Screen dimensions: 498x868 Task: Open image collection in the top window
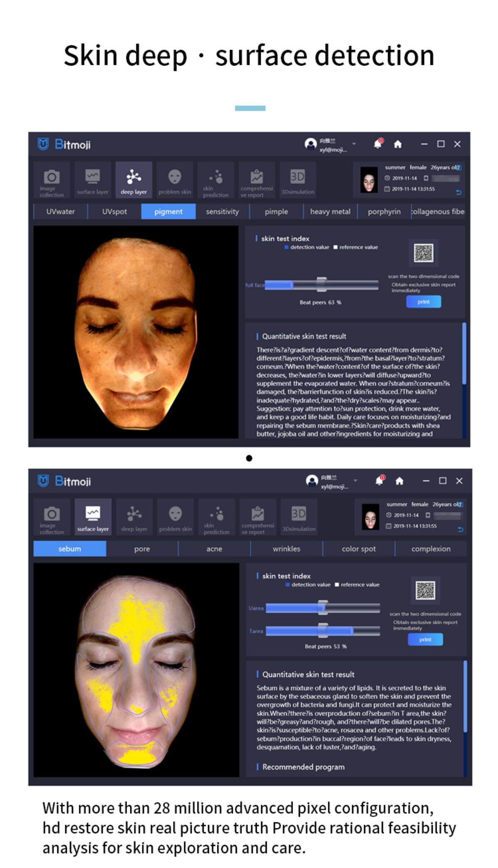coord(51,180)
